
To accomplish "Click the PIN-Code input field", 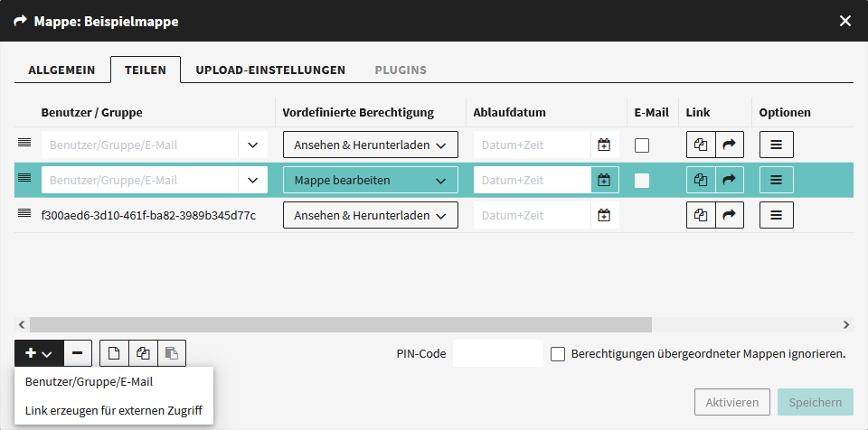I will (x=498, y=353).
